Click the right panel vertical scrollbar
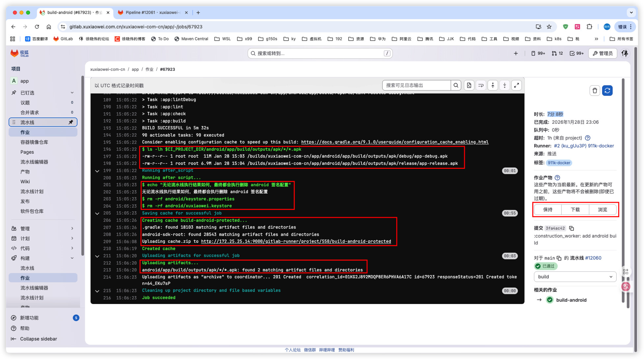644x359 pixels. 623,191
